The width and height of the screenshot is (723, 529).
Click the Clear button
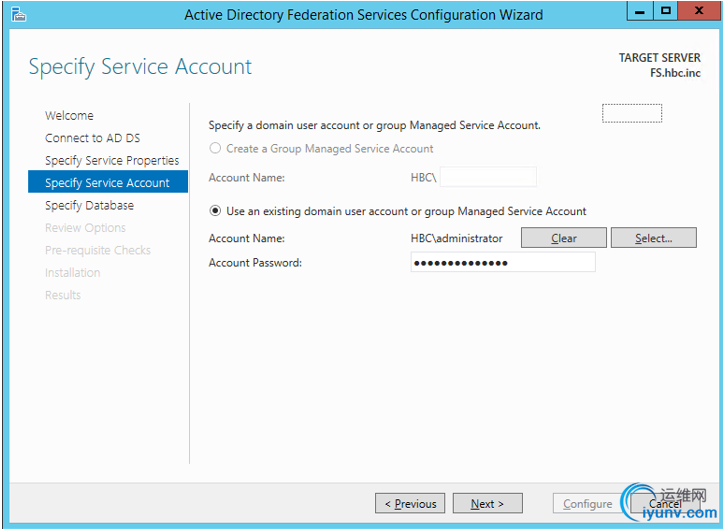coord(563,238)
